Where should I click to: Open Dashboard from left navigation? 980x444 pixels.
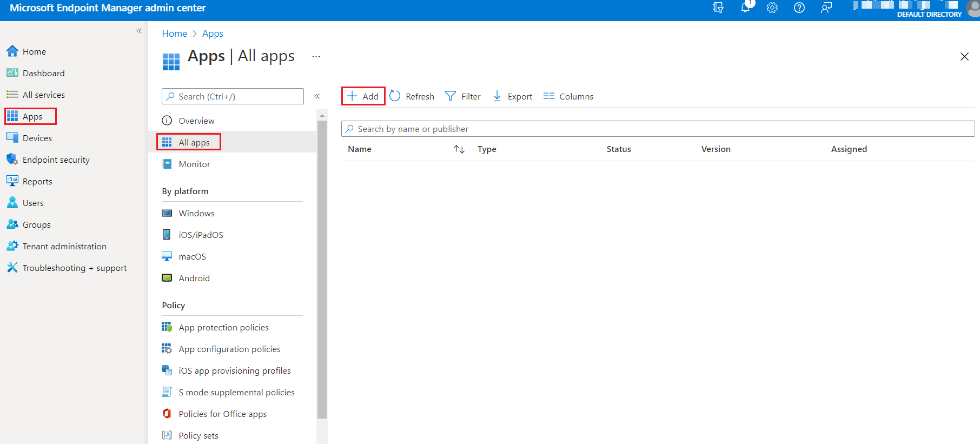[x=36, y=73]
